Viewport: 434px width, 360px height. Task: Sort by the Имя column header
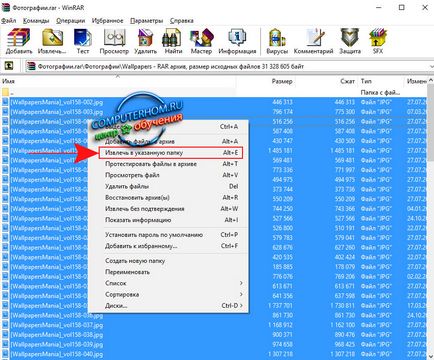[x=118, y=81]
